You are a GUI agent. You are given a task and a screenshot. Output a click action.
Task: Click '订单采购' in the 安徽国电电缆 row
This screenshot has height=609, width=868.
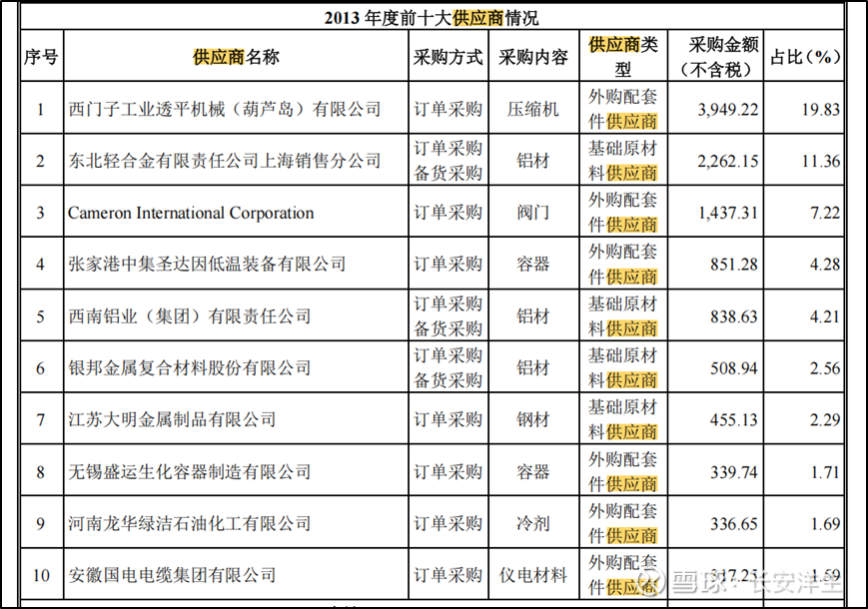tap(447, 575)
